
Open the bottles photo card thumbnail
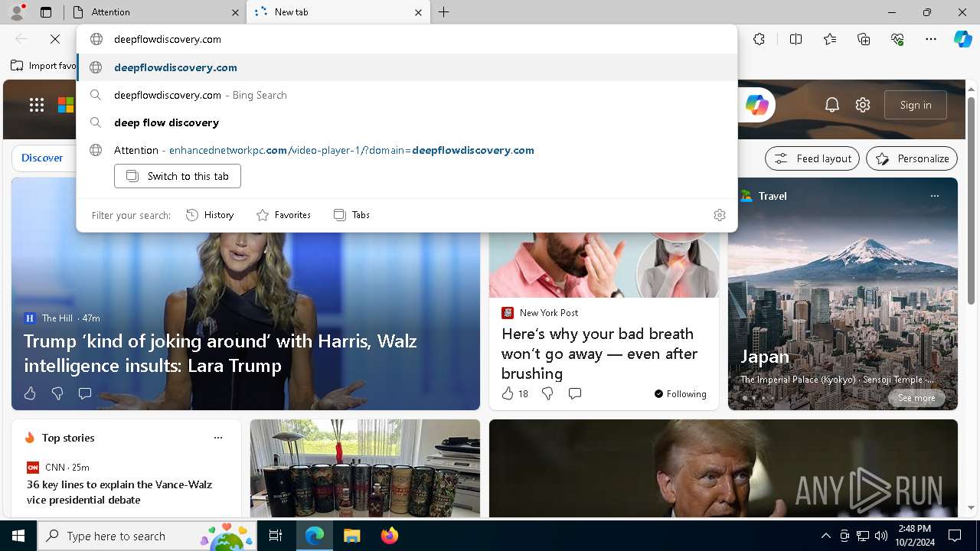tap(365, 468)
